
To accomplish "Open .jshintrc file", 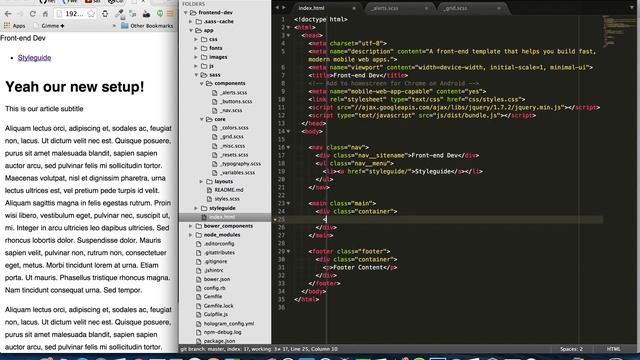I will coord(213,270).
